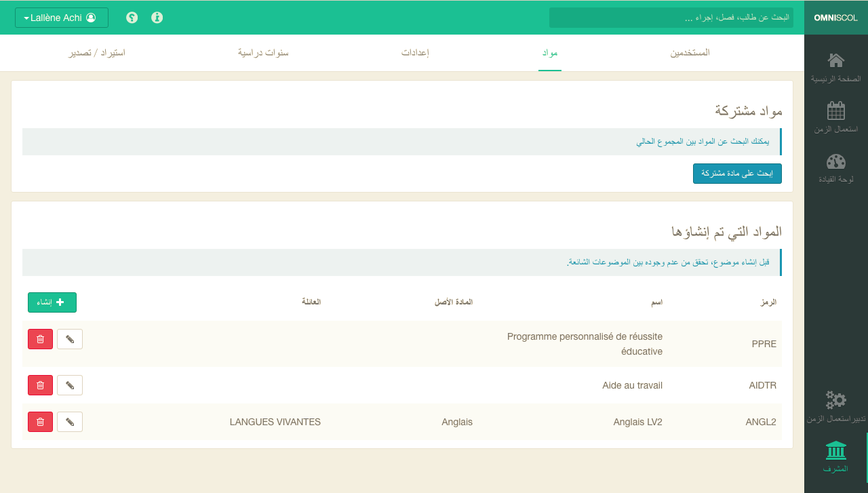Click the info icon in top bar

click(157, 18)
